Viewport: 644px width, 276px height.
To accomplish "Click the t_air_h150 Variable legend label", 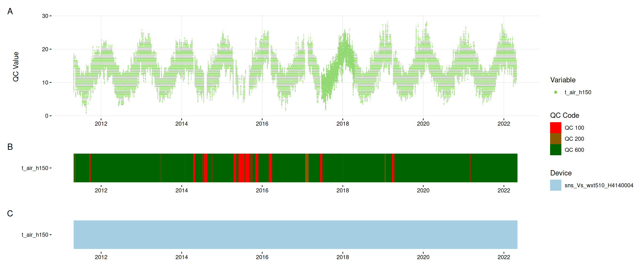I will 578,92.
